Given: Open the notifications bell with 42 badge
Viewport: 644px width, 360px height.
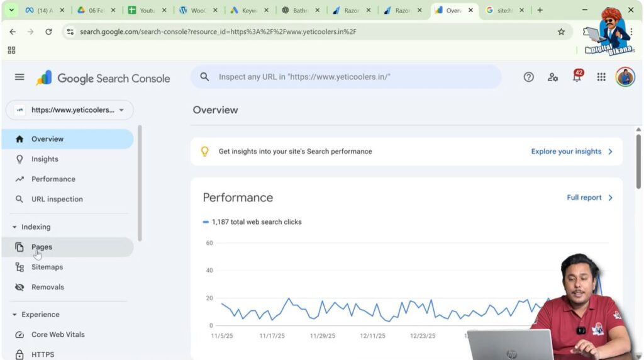Looking at the screenshot, I should point(577,76).
